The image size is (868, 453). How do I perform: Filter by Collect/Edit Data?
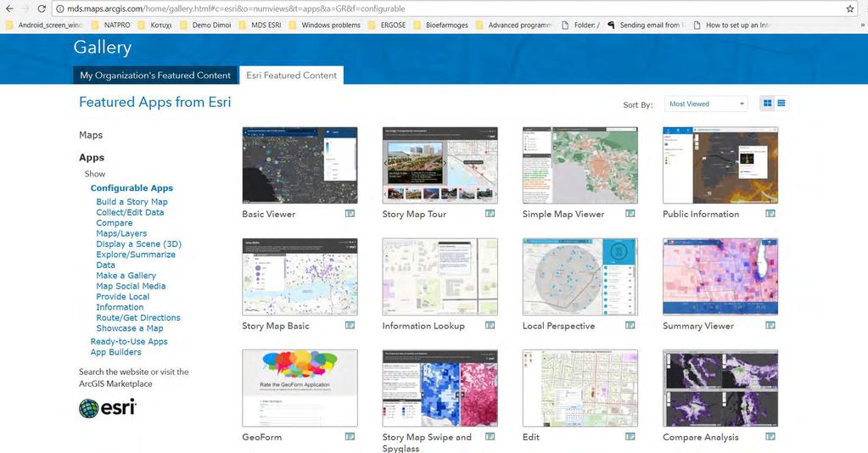pos(130,213)
